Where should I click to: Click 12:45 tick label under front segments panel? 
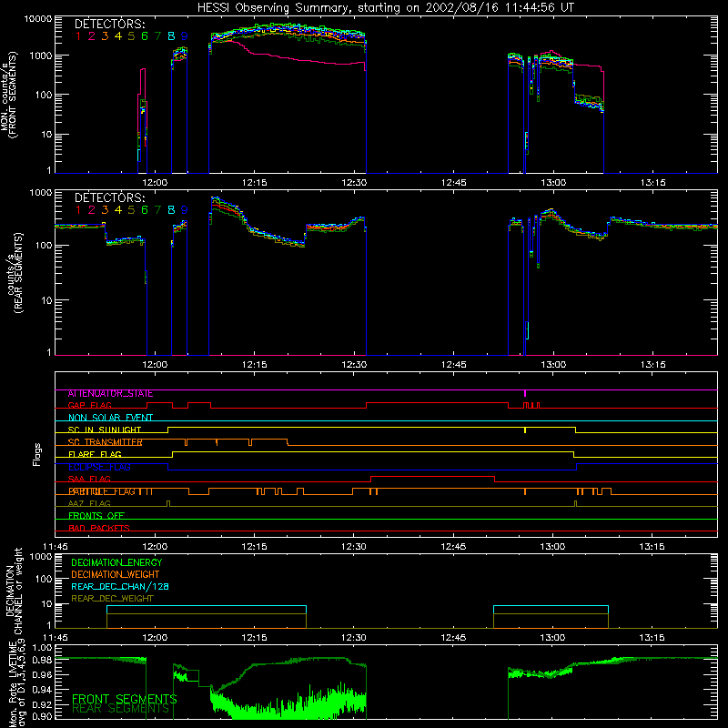(453, 183)
